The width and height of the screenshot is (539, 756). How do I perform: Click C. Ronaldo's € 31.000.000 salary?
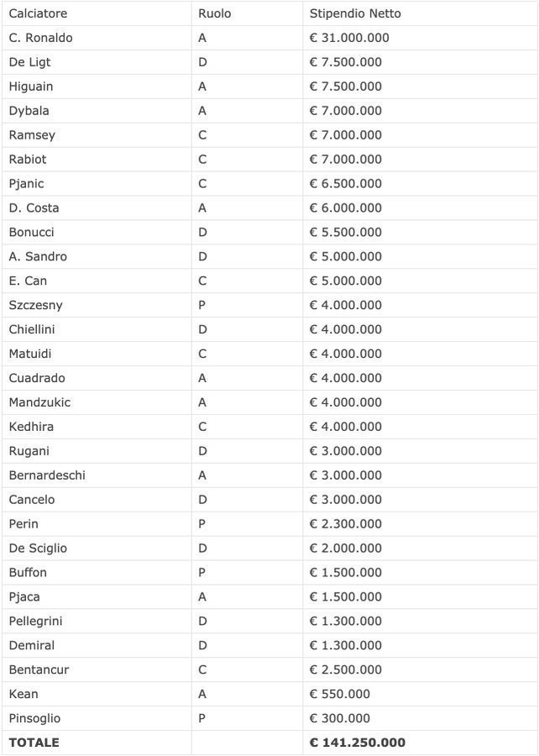point(349,38)
